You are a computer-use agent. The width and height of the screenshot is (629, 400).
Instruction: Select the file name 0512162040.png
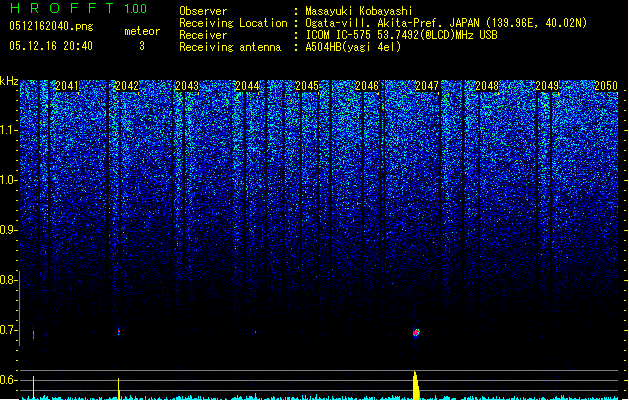[51, 26]
